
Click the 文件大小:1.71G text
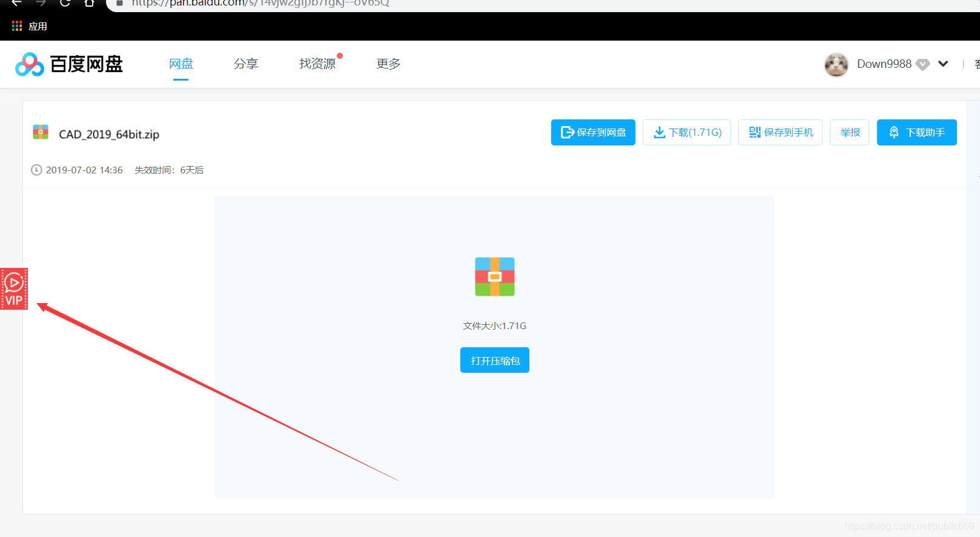click(x=495, y=325)
